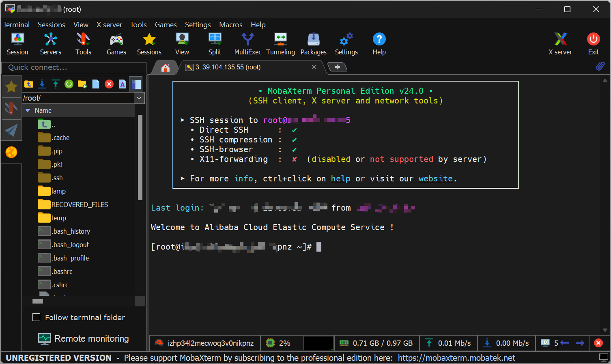
Task: Click the file list horizontal scrollbar thumb
Action: pos(38,301)
